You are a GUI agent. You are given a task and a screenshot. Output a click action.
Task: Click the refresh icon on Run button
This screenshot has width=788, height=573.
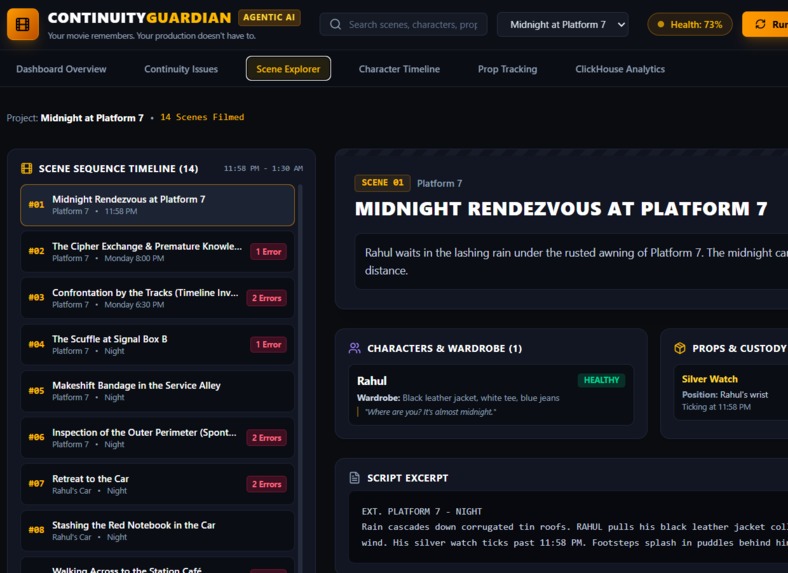(760, 24)
